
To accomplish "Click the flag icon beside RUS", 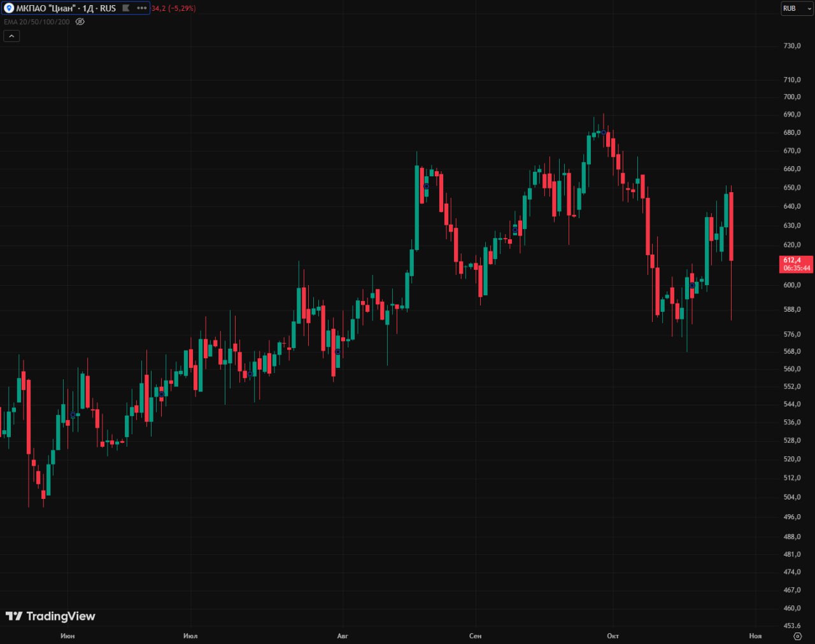I will [126, 8].
